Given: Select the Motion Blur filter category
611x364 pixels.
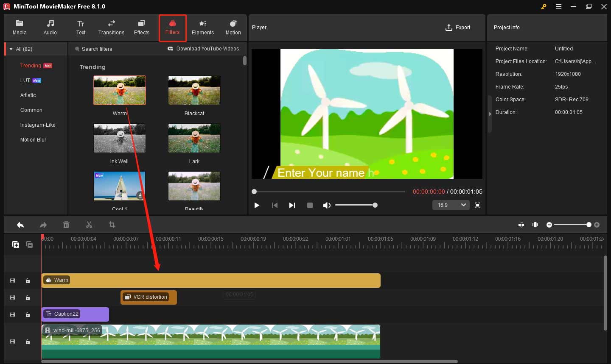Looking at the screenshot, I should 33,140.
